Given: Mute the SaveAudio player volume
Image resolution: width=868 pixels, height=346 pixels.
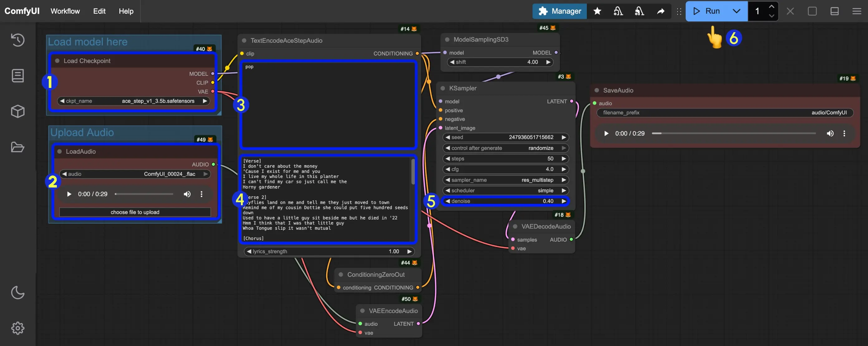Looking at the screenshot, I should [x=830, y=133].
